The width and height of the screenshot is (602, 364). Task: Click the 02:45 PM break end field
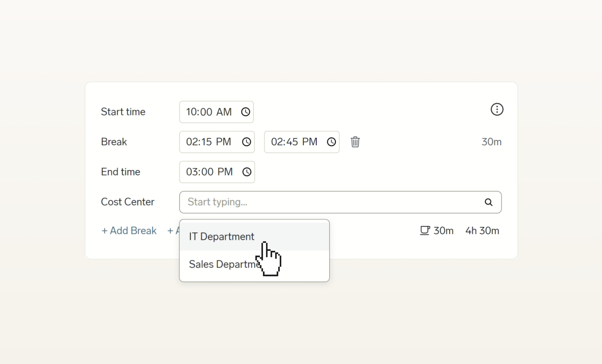pos(294,142)
